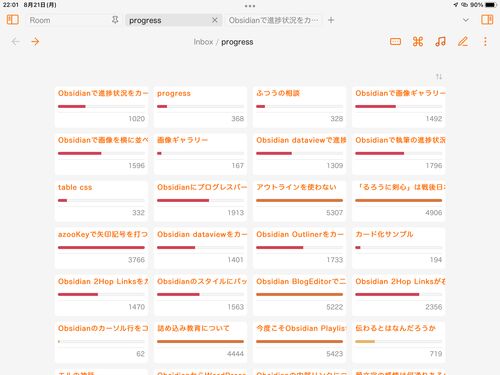Click the word count 5423
Viewport: 500px width, 375px height.
pos(335,354)
